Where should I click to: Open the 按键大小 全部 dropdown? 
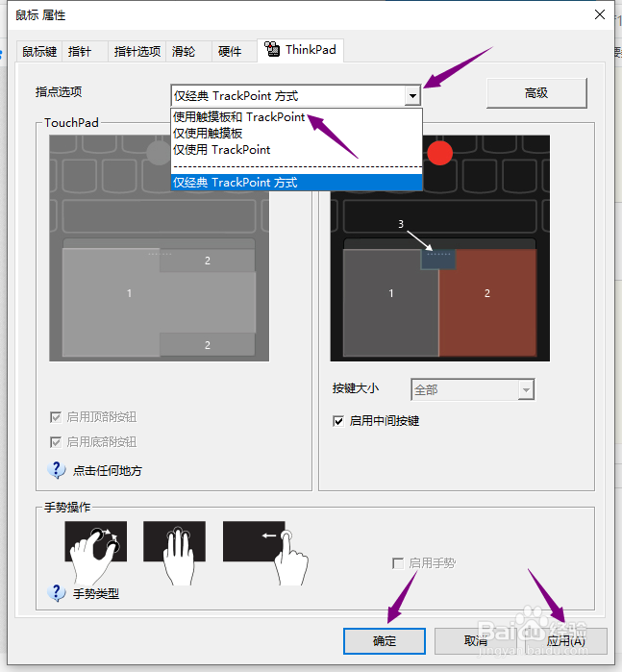(x=472, y=389)
